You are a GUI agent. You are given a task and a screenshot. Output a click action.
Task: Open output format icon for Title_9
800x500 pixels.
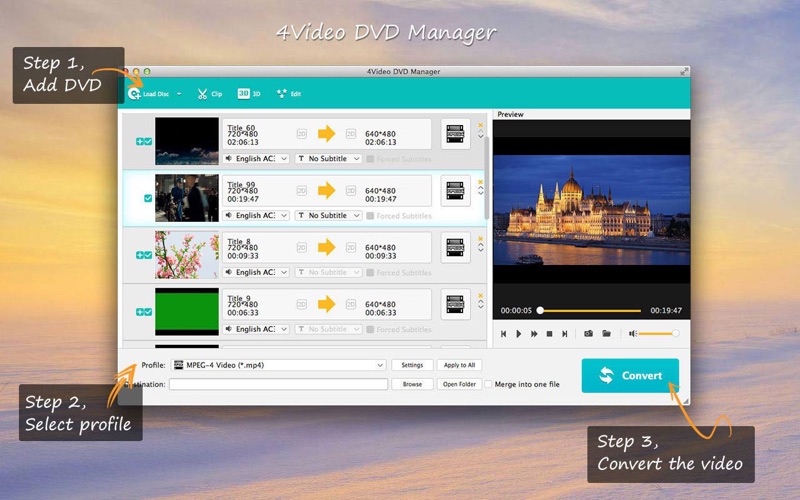click(455, 304)
